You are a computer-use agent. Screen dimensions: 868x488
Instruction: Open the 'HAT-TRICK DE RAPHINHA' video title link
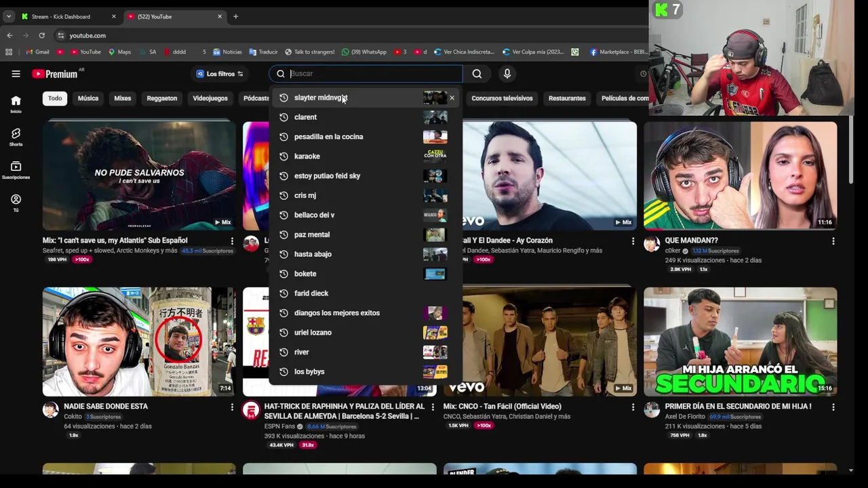tap(344, 411)
